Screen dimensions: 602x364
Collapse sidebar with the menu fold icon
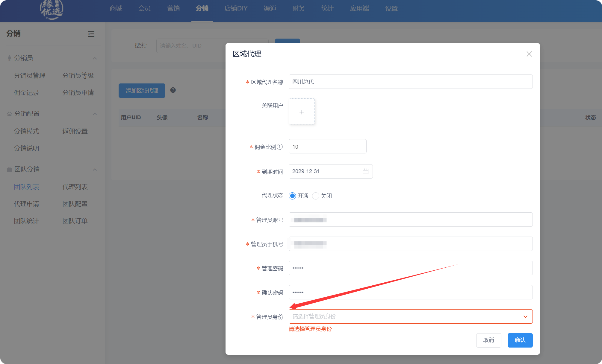pyautogui.click(x=91, y=34)
